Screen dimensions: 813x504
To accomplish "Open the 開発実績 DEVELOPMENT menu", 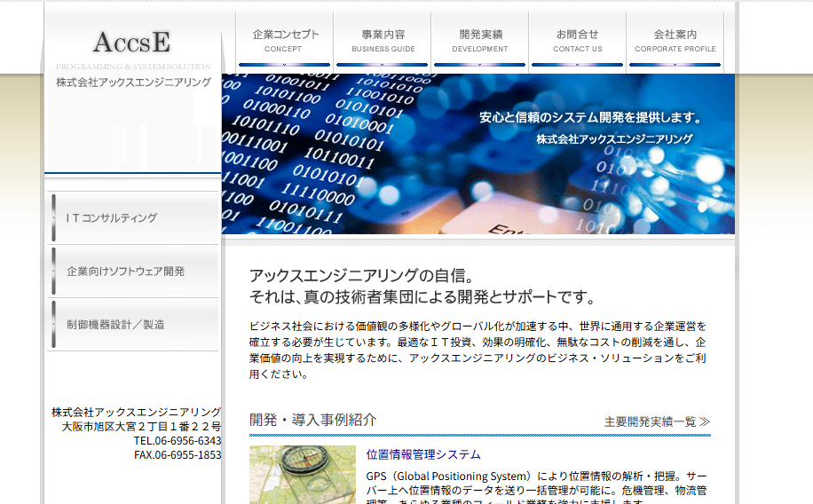I will click(x=479, y=42).
